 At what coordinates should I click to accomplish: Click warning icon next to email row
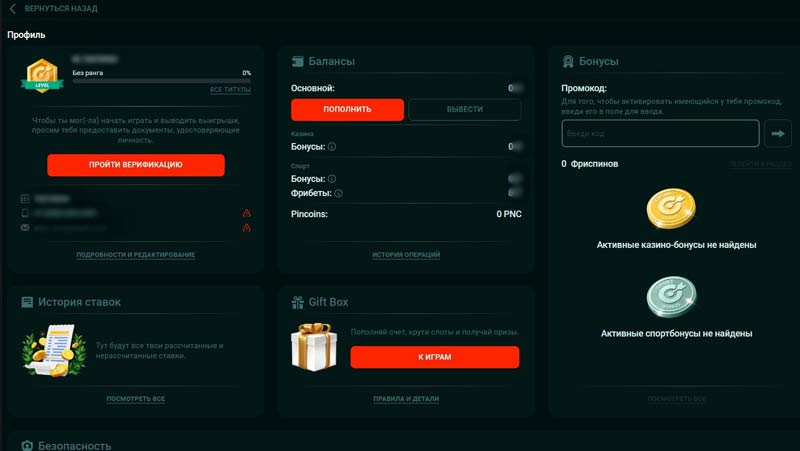pyautogui.click(x=246, y=228)
